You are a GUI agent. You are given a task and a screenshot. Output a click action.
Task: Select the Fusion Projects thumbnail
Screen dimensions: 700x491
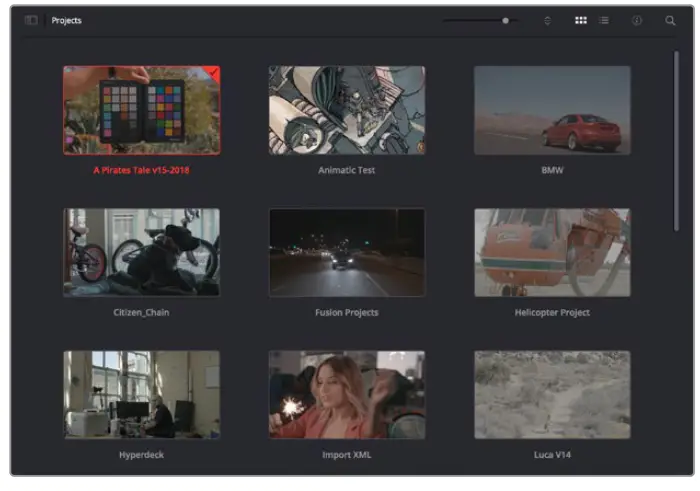pyautogui.click(x=347, y=252)
